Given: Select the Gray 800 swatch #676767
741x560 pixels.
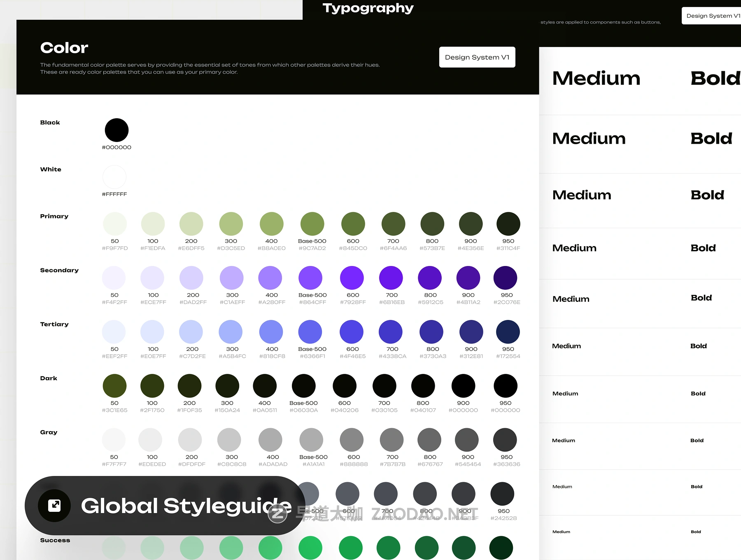Looking at the screenshot, I should click(x=429, y=440).
